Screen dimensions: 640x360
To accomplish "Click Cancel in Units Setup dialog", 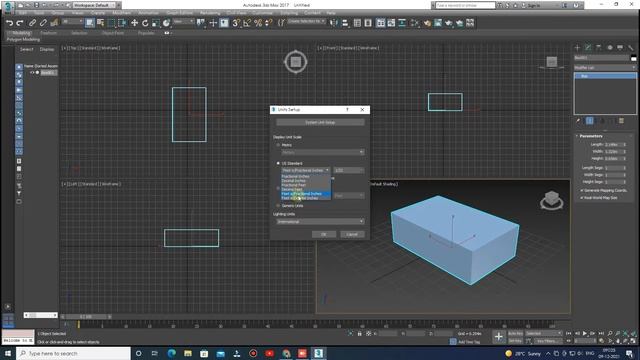I will (352, 234).
